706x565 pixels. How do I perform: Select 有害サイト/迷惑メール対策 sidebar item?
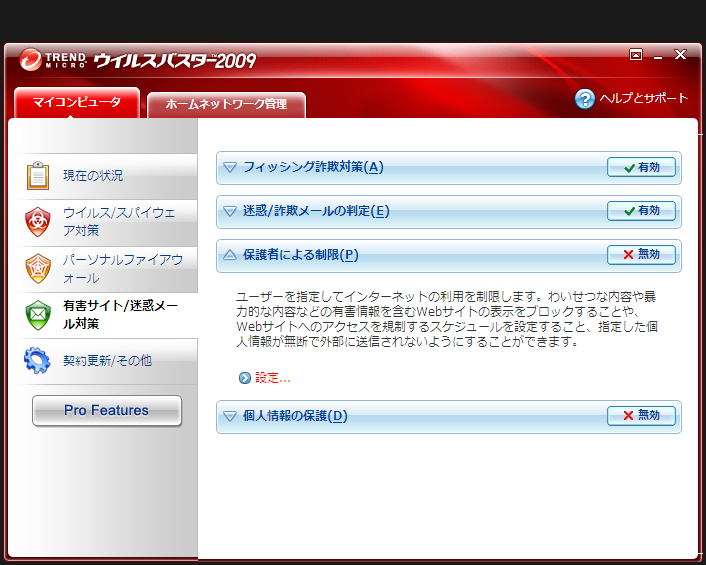pyautogui.click(x=109, y=315)
